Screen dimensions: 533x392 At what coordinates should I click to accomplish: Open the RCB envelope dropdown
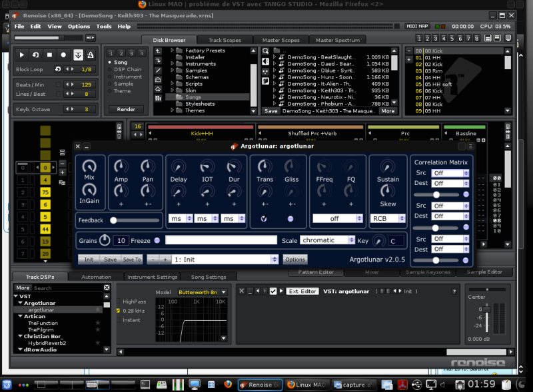388,218
